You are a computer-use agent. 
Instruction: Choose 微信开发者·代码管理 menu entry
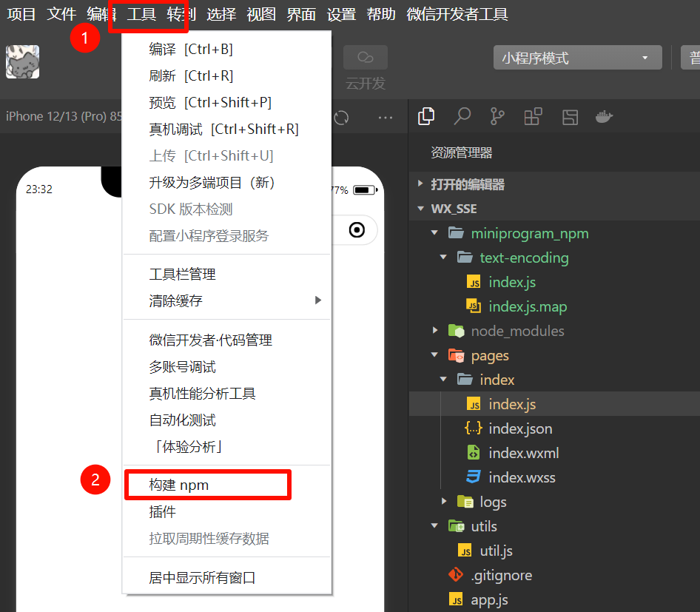(x=226, y=340)
